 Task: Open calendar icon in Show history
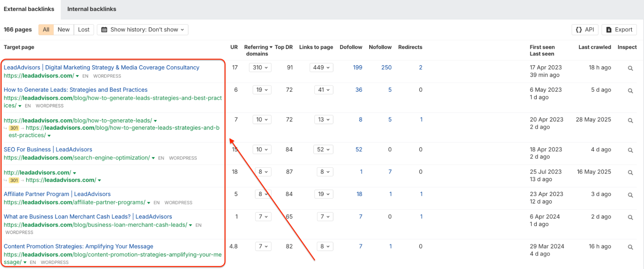coord(104,30)
